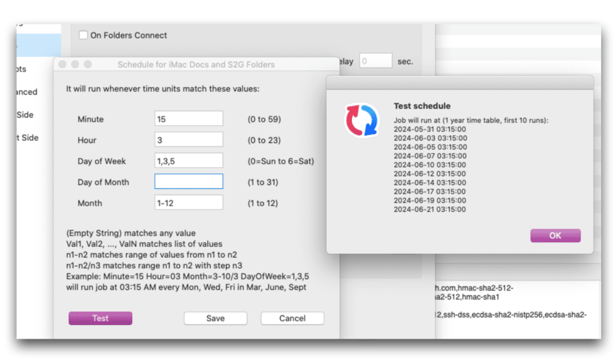The width and height of the screenshot is (616, 364).
Task: Click the sync arrows app icon
Action: click(361, 120)
